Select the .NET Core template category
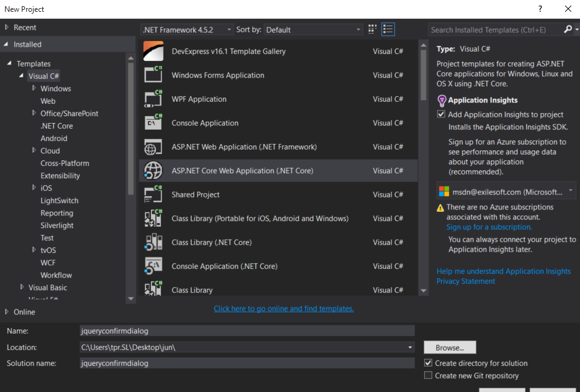The width and height of the screenshot is (580, 392). (x=57, y=126)
